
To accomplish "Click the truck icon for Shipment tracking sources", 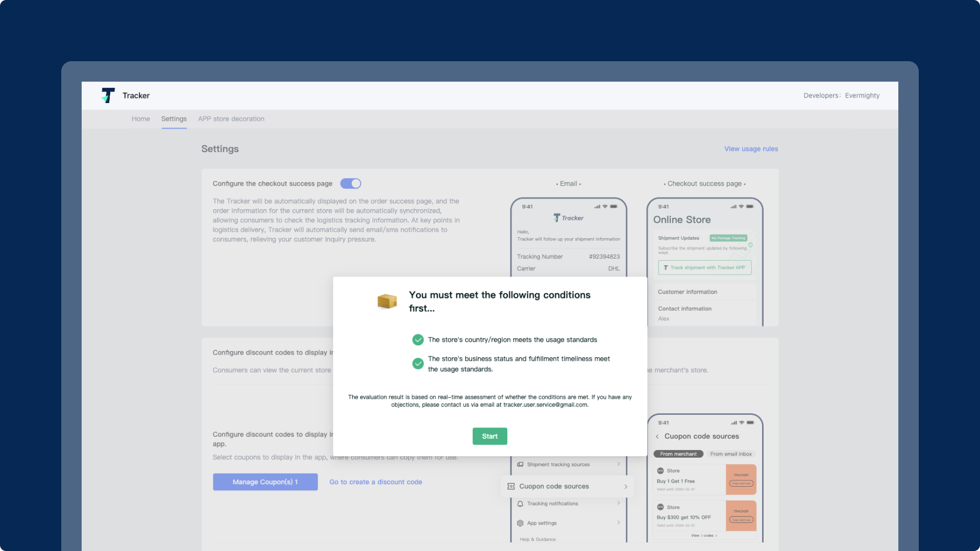I will click(x=520, y=465).
